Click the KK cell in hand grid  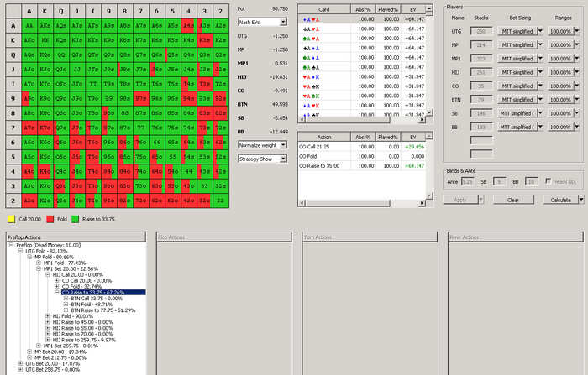[x=45, y=40]
